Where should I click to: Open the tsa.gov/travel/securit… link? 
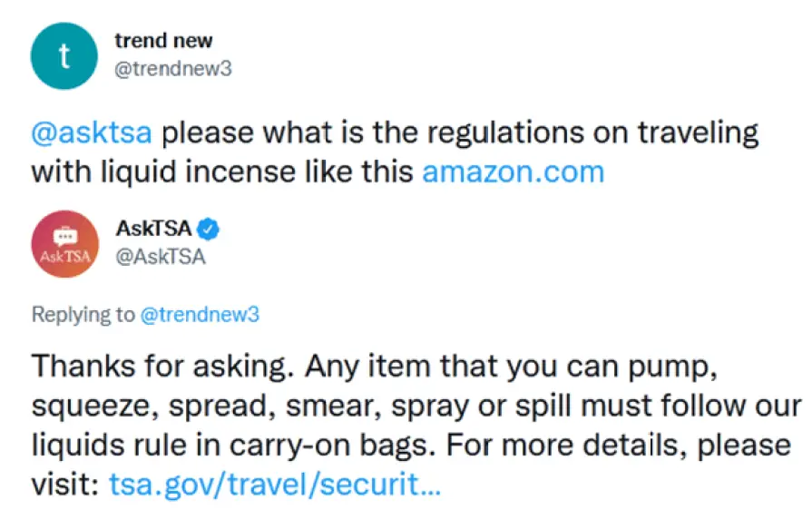(x=275, y=485)
